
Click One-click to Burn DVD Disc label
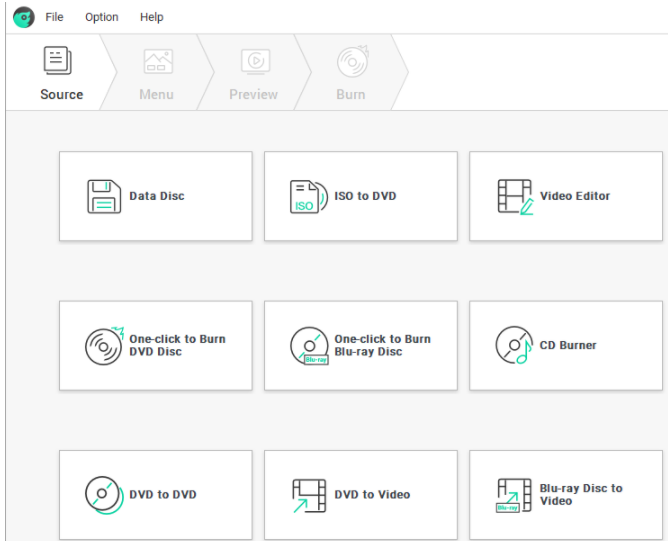pos(177,345)
